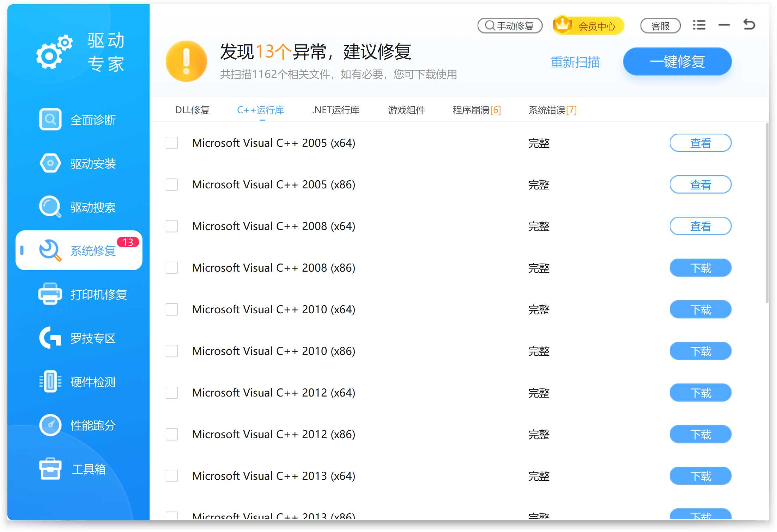Minimize the window with the dash icon
777x532 pixels.
(724, 25)
